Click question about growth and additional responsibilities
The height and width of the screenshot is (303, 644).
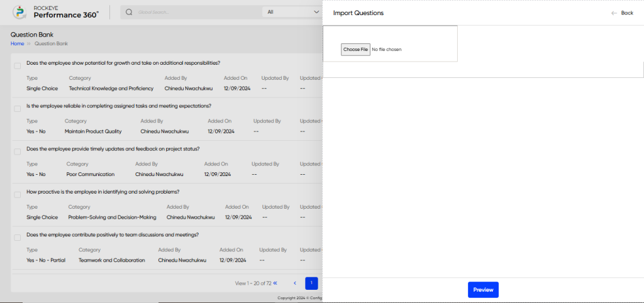123,63
